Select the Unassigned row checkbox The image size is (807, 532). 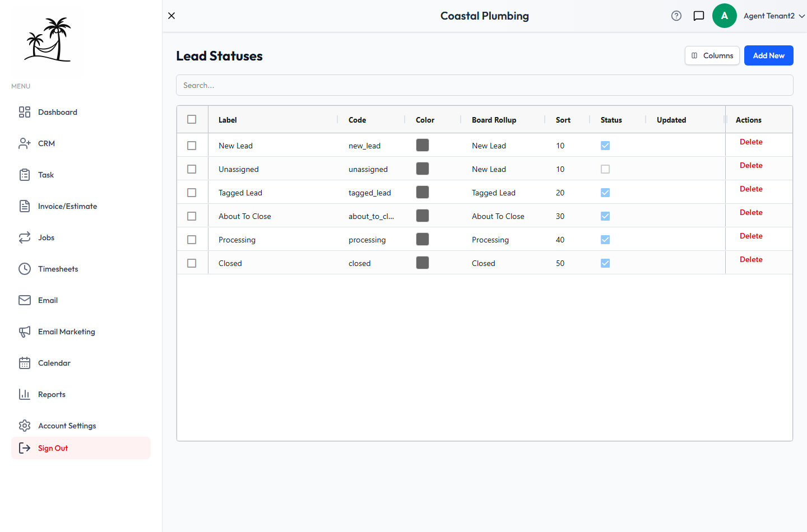click(x=192, y=169)
